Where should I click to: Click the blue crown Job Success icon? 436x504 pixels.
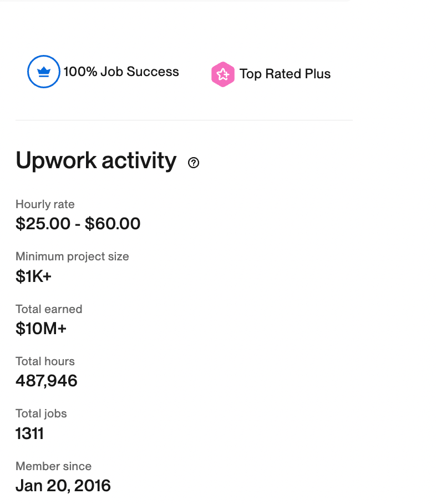[x=44, y=72]
